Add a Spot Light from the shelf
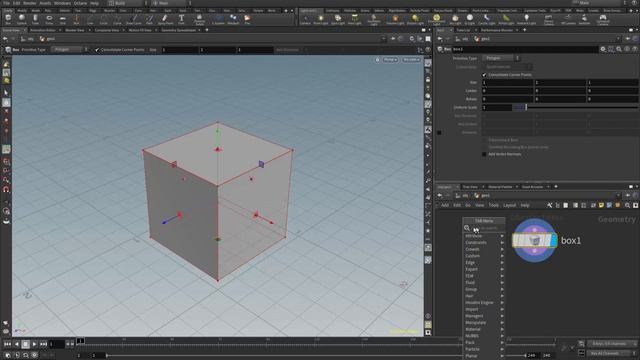 pos(338,19)
